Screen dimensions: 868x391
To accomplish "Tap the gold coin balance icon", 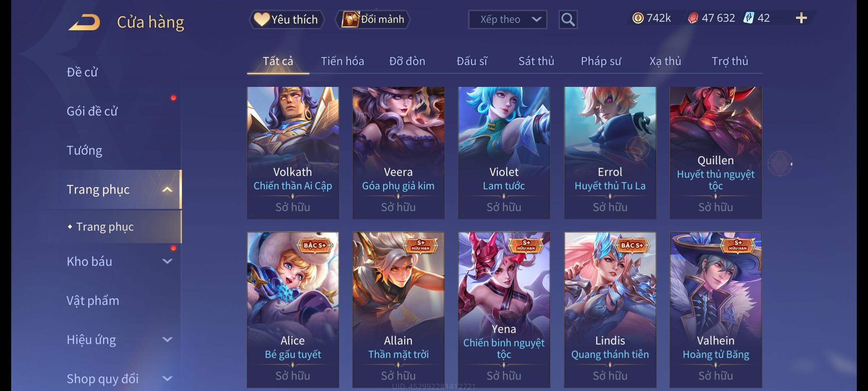I will [x=638, y=18].
